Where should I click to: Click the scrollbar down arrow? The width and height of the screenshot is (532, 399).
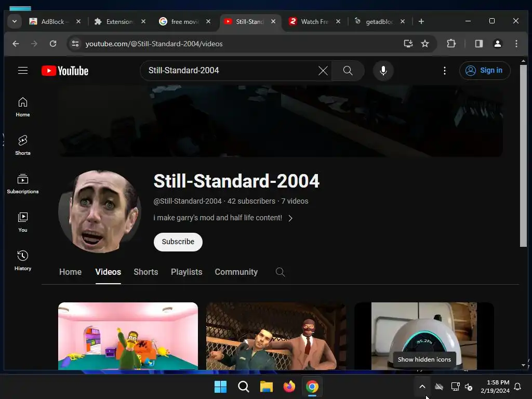point(523,365)
